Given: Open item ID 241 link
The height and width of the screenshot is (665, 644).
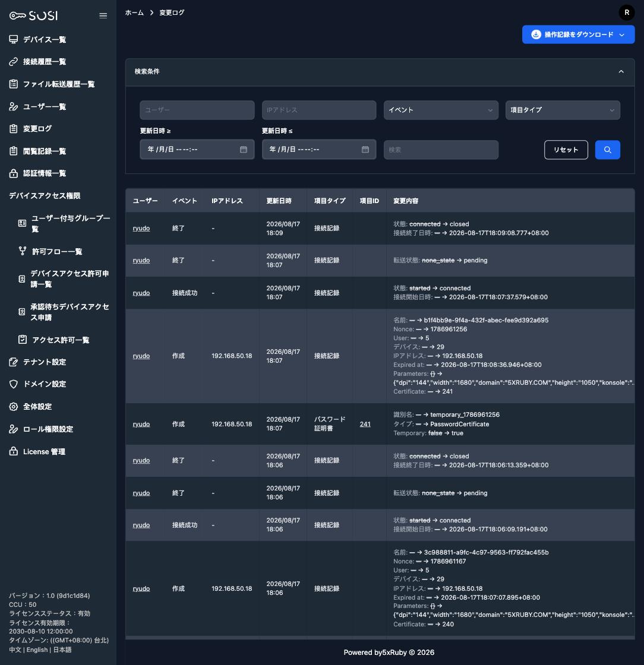Looking at the screenshot, I should pos(365,424).
